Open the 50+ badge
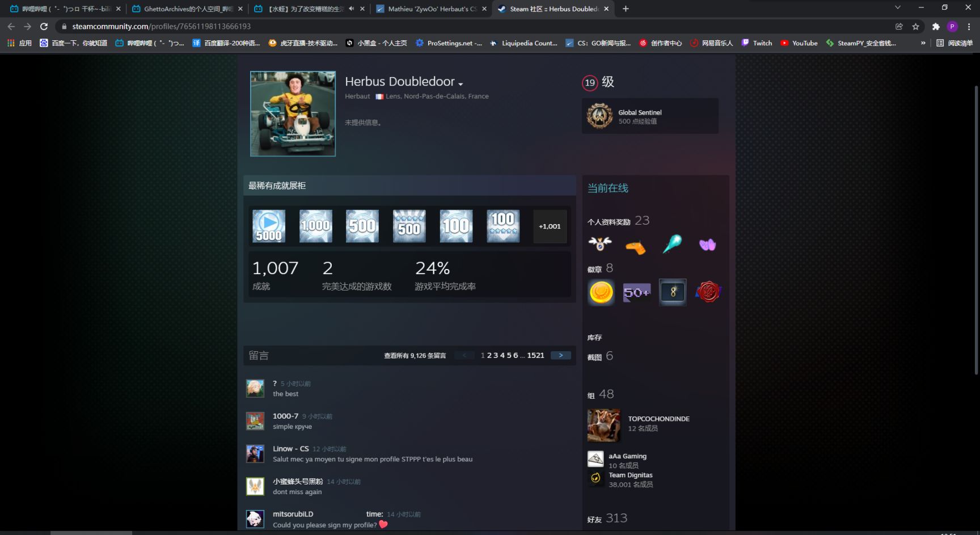 [636, 292]
